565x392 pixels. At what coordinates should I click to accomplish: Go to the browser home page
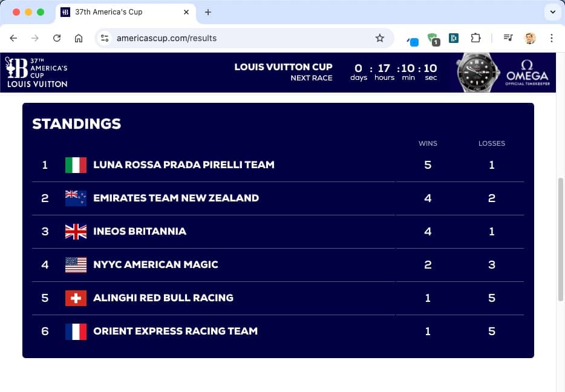79,38
